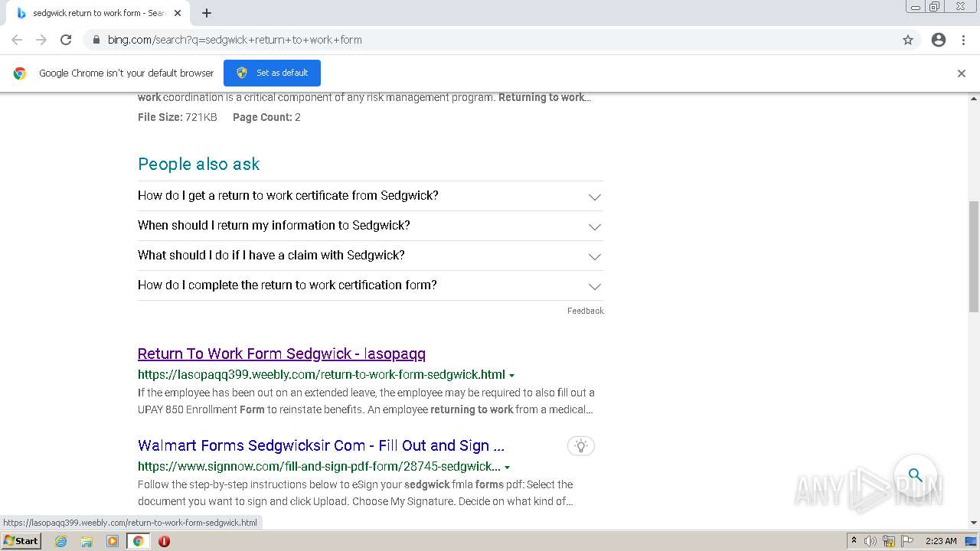The height and width of the screenshot is (551, 980).
Task: Expand "When should I return my information" question
Action: tap(371, 226)
